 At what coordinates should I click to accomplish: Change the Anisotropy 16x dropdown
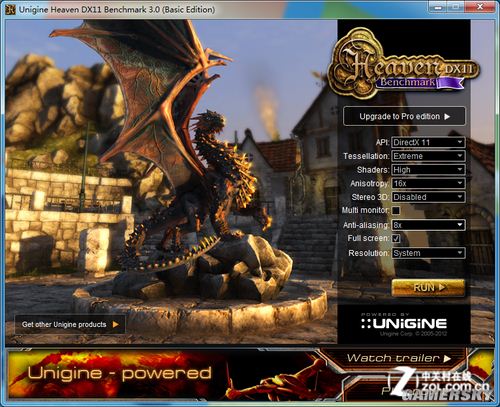coord(428,183)
